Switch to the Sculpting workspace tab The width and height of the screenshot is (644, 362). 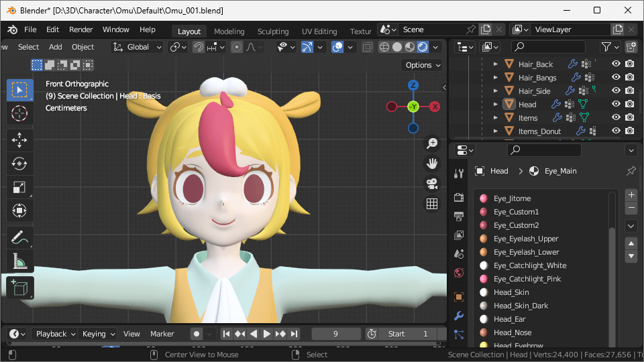(x=273, y=32)
